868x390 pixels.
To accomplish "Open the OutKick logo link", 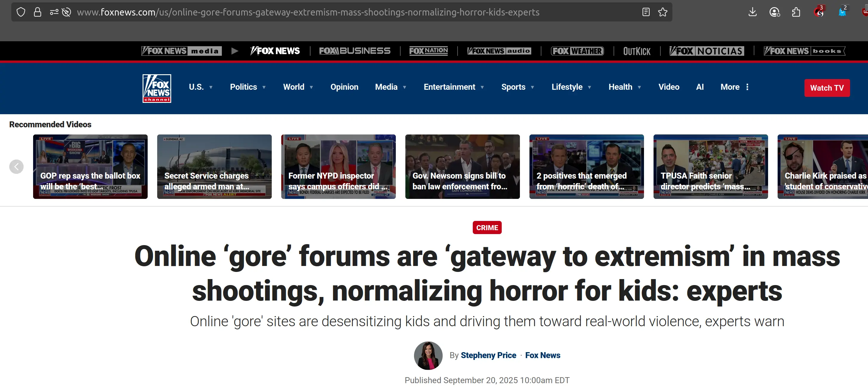I will coord(637,51).
